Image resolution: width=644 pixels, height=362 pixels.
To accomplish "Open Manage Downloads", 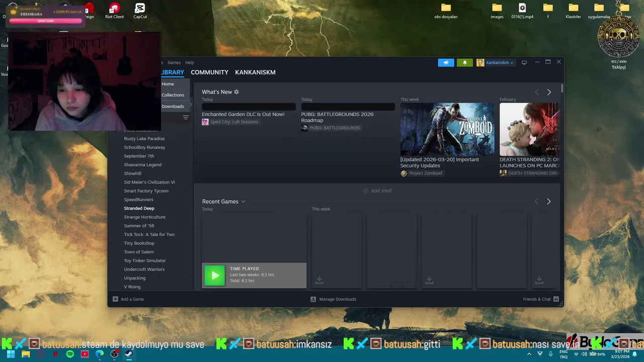I will [x=333, y=299].
